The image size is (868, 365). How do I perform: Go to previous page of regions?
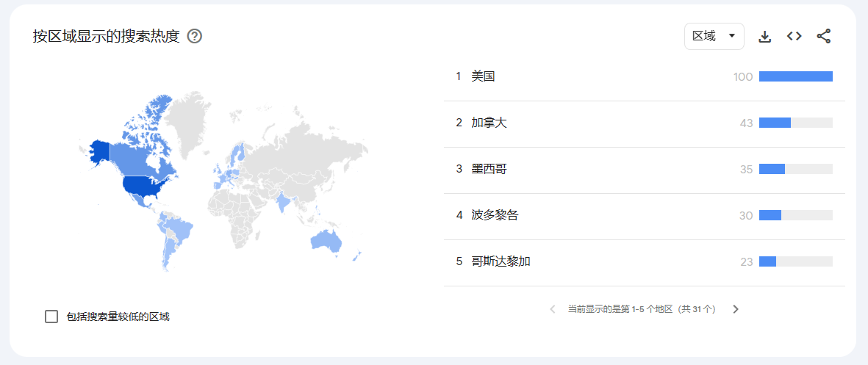click(x=552, y=309)
